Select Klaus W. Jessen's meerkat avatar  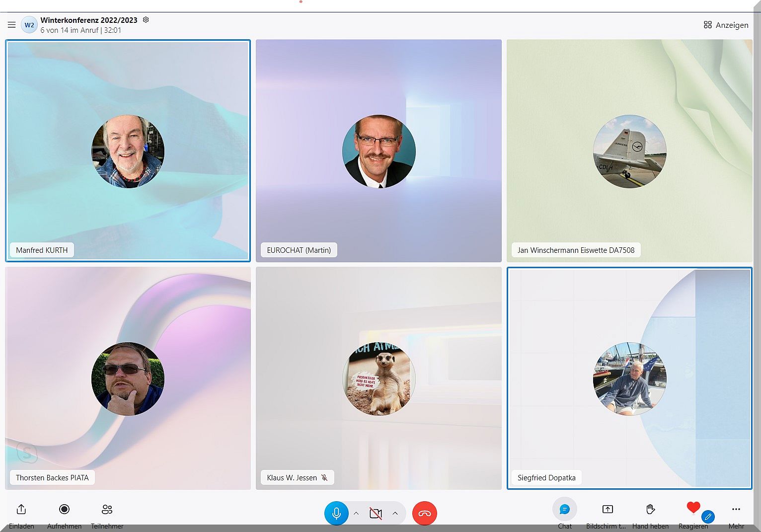tap(379, 379)
